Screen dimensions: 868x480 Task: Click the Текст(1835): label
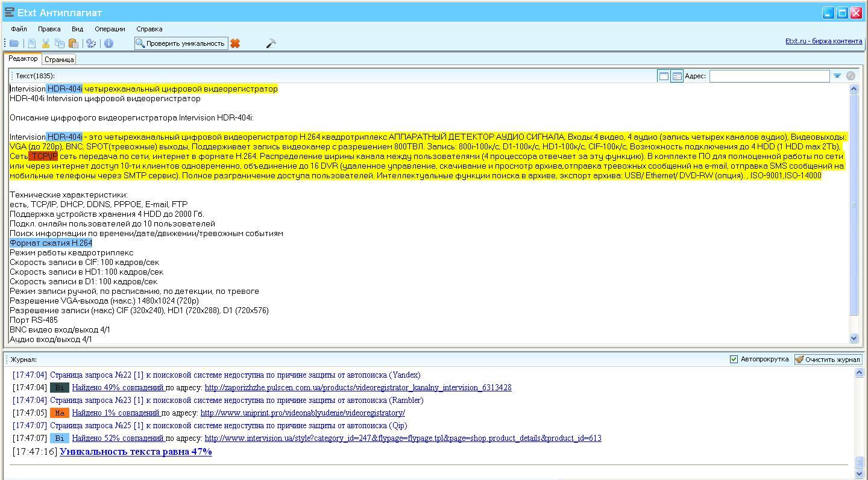[x=35, y=76]
